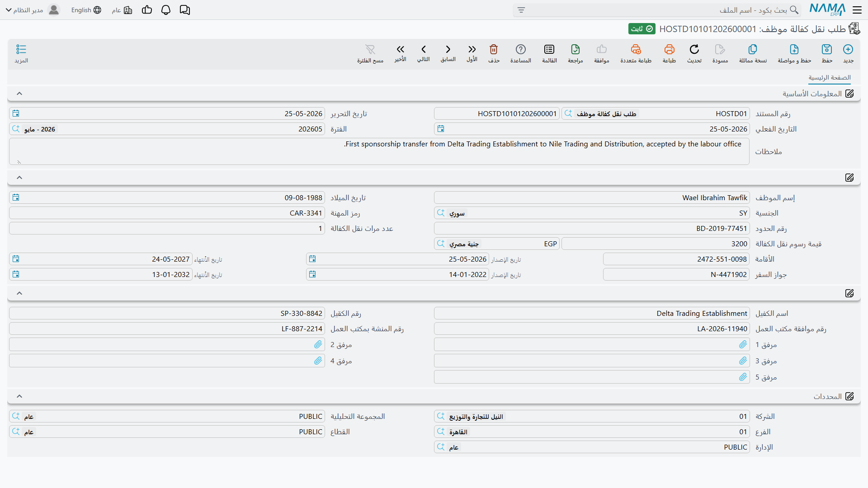Click the Save (حفظ) toolbar icon
The height and width of the screenshot is (488, 868).
tap(827, 49)
